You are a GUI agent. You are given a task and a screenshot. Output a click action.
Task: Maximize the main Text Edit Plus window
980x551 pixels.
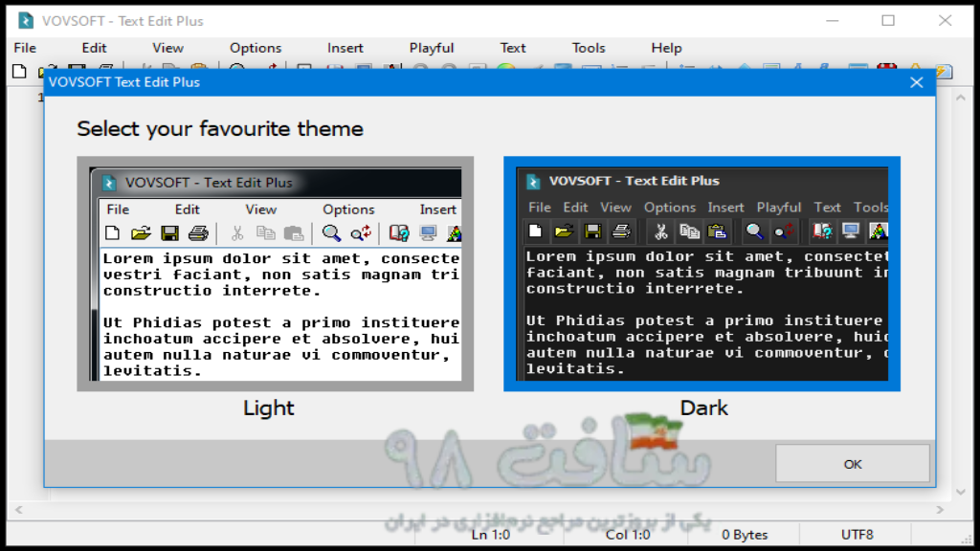point(888,21)
